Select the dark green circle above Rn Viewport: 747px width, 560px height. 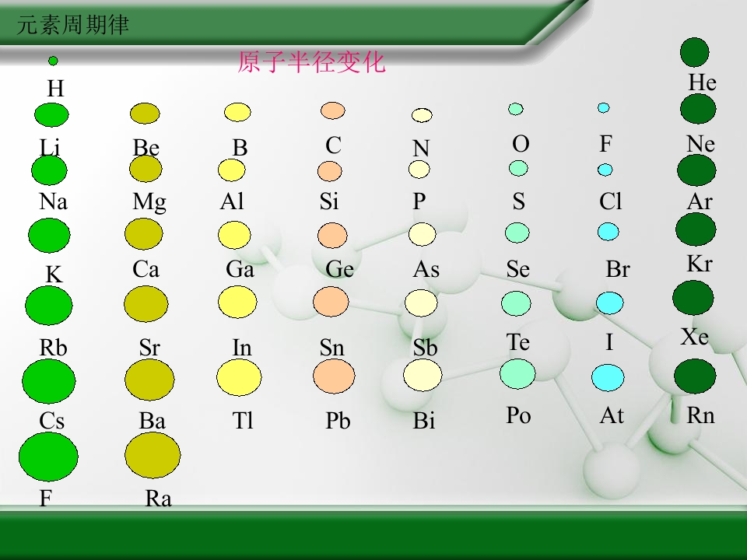(695, 375)
